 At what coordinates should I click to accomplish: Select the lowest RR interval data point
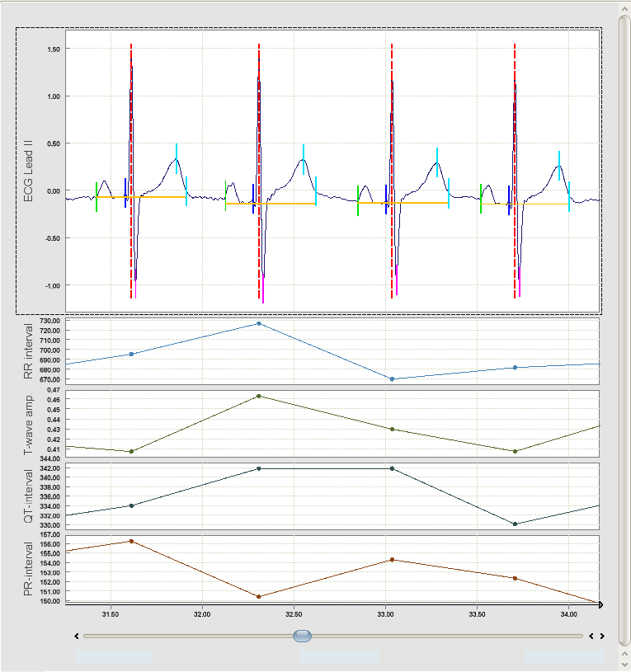coord(392,379)
